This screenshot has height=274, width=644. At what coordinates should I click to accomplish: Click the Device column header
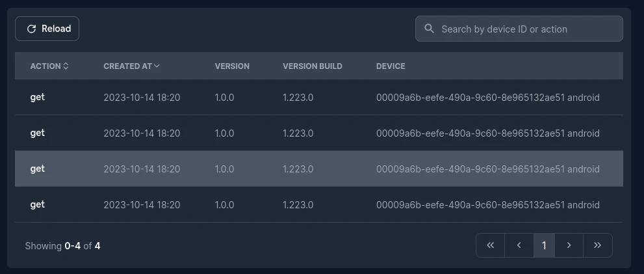point(391,66)
